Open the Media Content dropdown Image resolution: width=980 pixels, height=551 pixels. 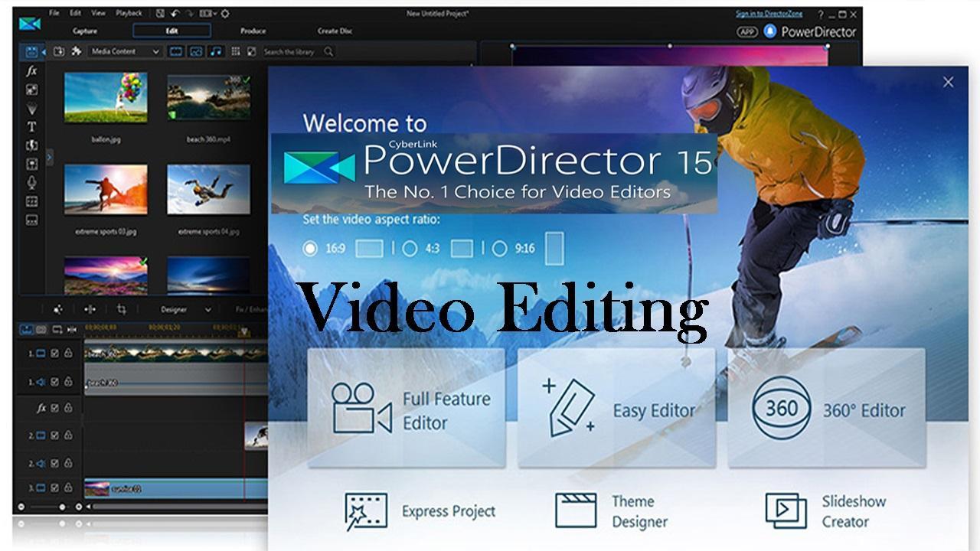126,51
